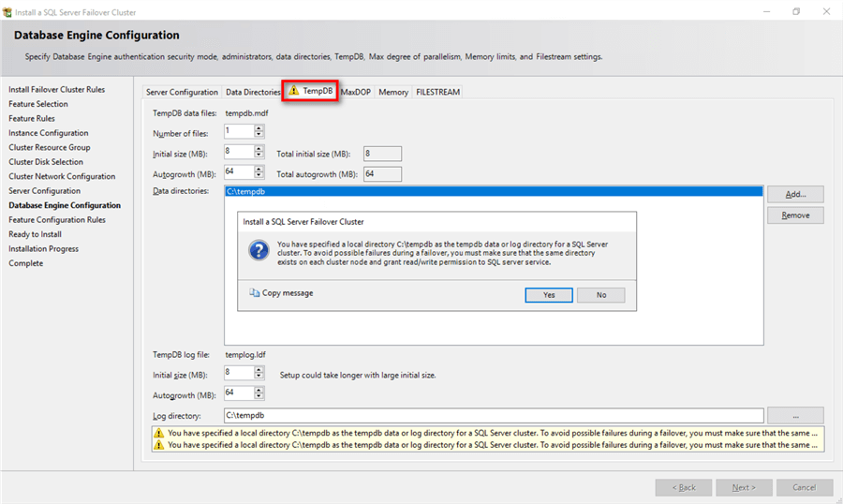Screen dimensions: 843x504
Task: Click the data Initial size (MB) field
Action: [239, 151]
